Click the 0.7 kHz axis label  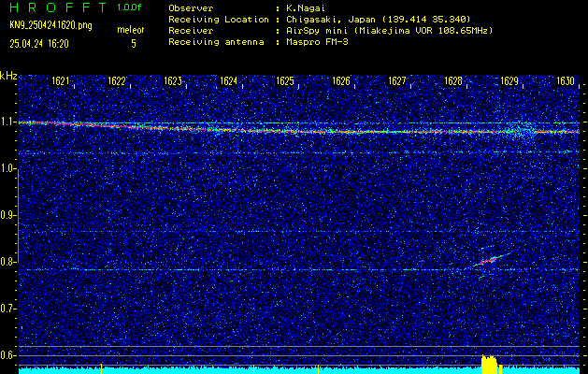[7, 309]
